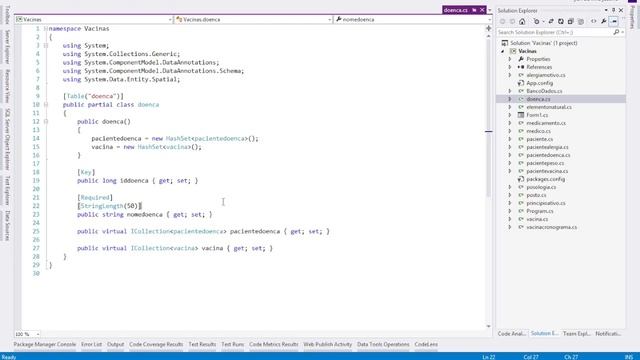Switch to Code Analysis panel tab

[x=512, y=333]
